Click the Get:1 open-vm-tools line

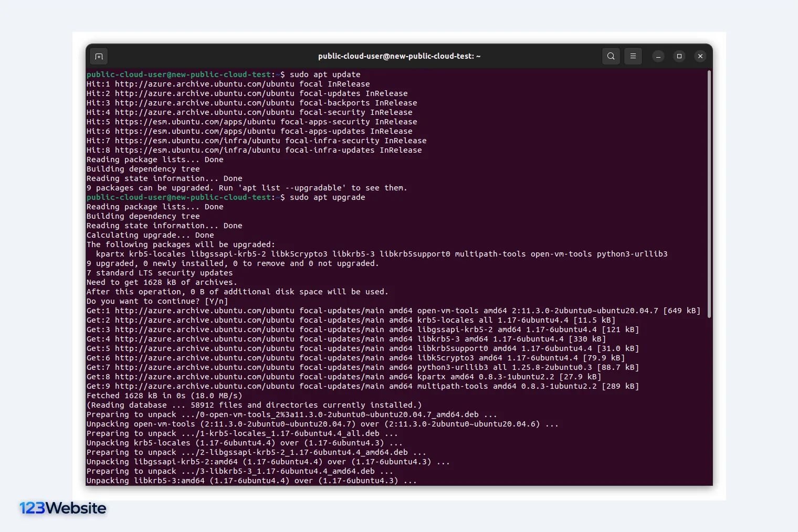(x=394, y=311)
